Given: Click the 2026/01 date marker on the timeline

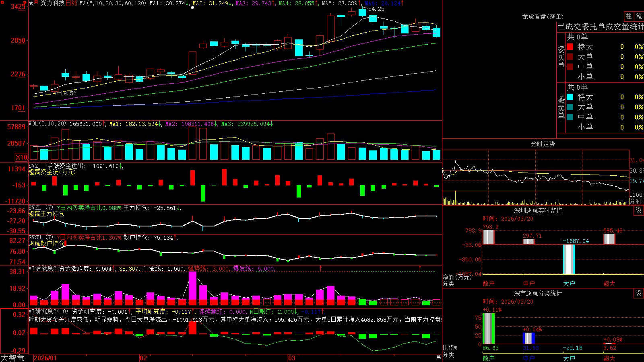Looking at the screenshot, I should pyautogui.click(x=45, y=358).
